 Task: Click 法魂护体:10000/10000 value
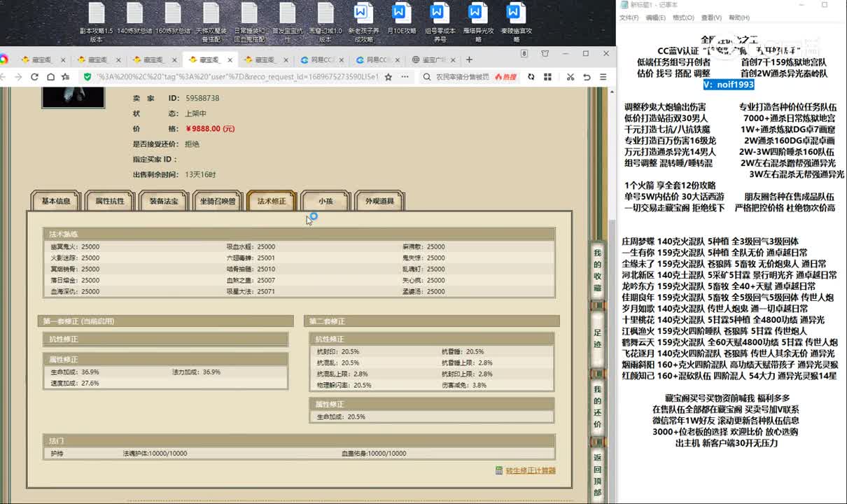155,454
